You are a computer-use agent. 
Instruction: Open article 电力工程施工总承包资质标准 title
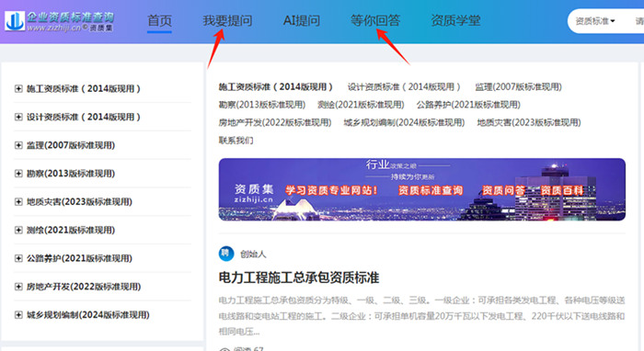pos(299,277)
